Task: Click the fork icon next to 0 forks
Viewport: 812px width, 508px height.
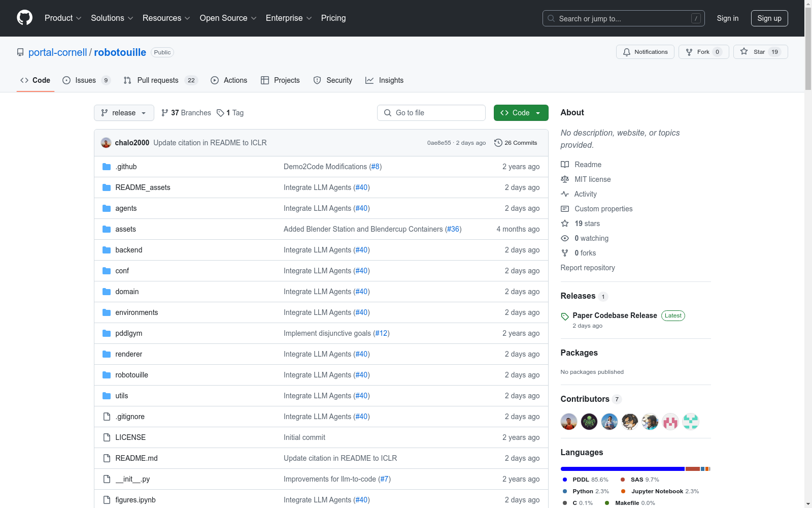Action: [565, 253]
